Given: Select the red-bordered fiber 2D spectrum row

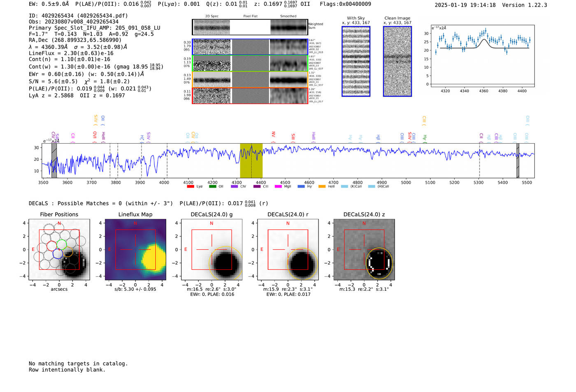Looking at the screenshot, I should (250, 95).
